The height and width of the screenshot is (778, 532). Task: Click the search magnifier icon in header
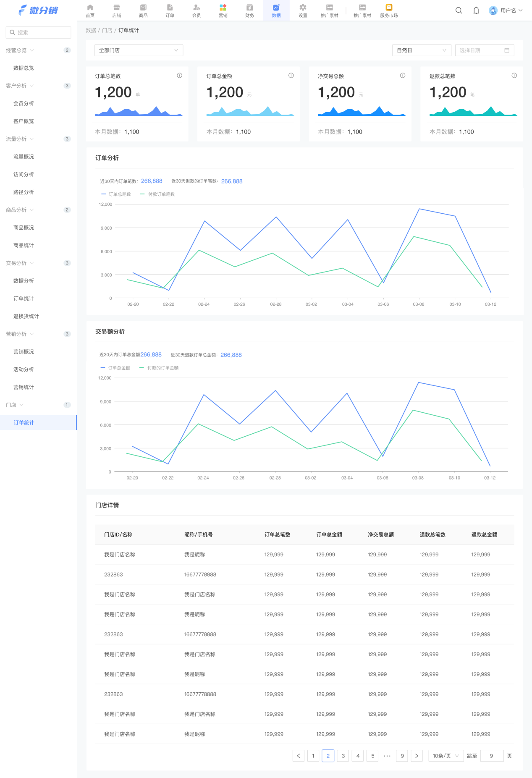(x=459, y=10)
